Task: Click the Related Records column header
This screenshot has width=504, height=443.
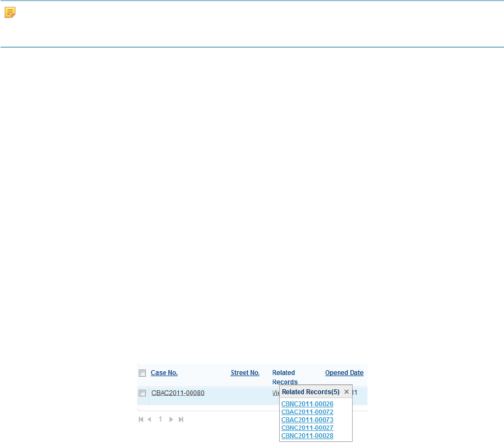Action: (285, 377)
